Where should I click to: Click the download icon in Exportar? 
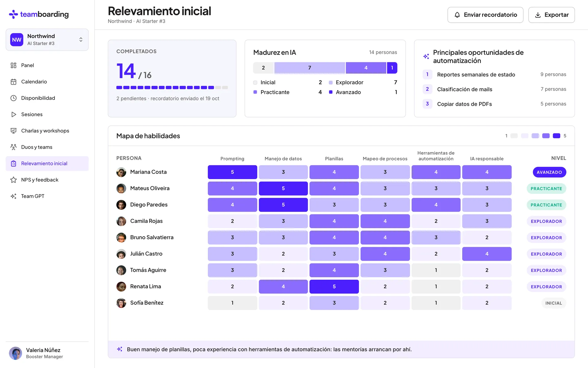pyautogui.click(x=538, y=15)
